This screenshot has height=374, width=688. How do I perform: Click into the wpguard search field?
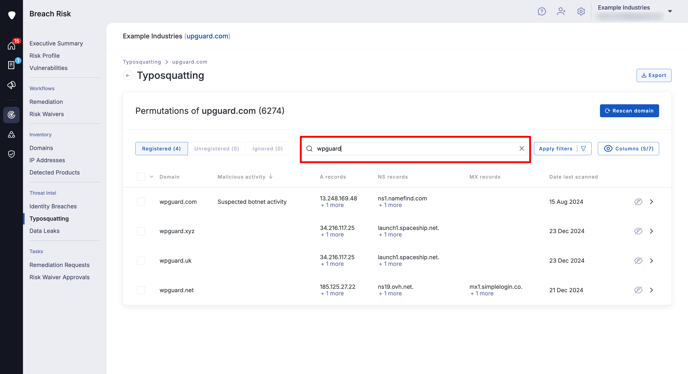[415, 148]
